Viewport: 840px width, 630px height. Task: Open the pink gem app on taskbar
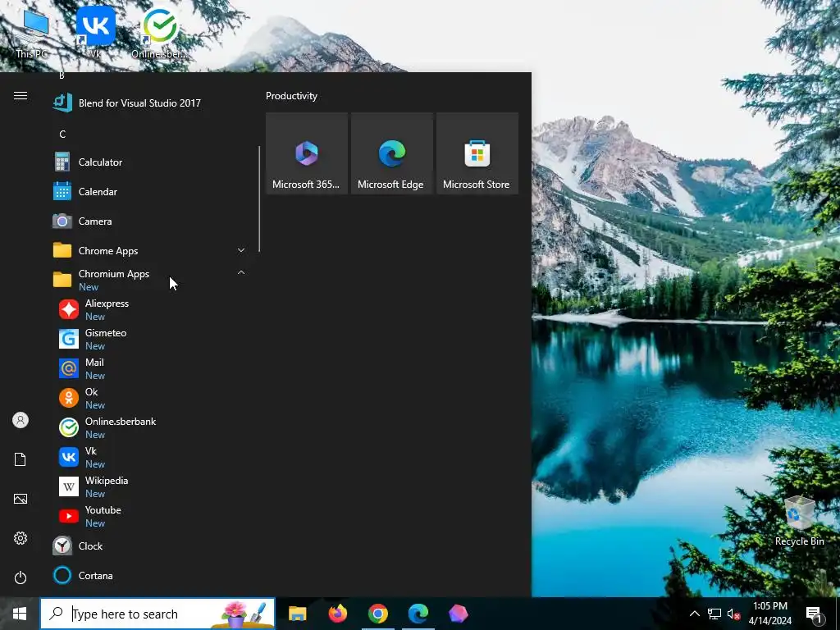458,614
